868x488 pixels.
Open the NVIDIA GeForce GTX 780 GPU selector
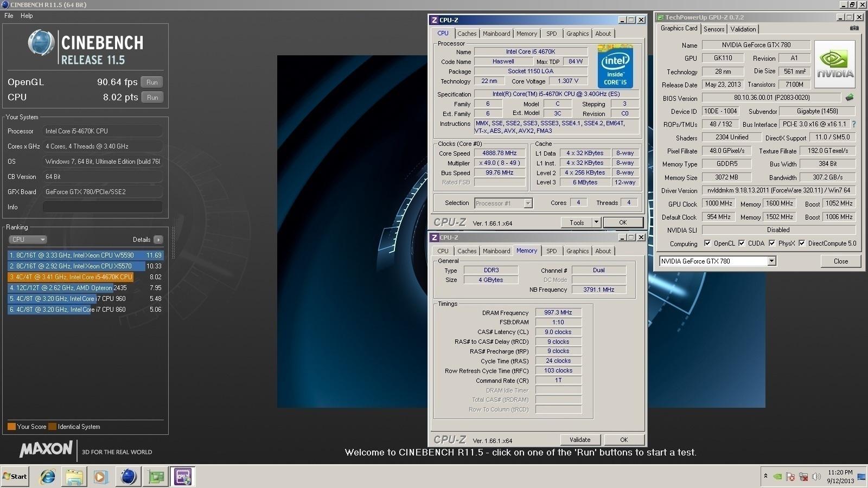[718, 261]
